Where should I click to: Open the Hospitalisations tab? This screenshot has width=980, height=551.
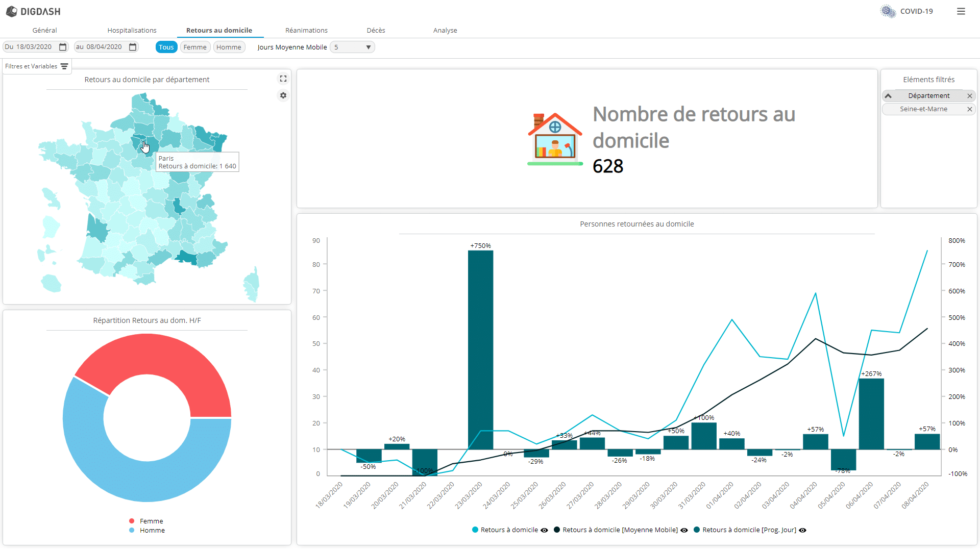point(132,30)
